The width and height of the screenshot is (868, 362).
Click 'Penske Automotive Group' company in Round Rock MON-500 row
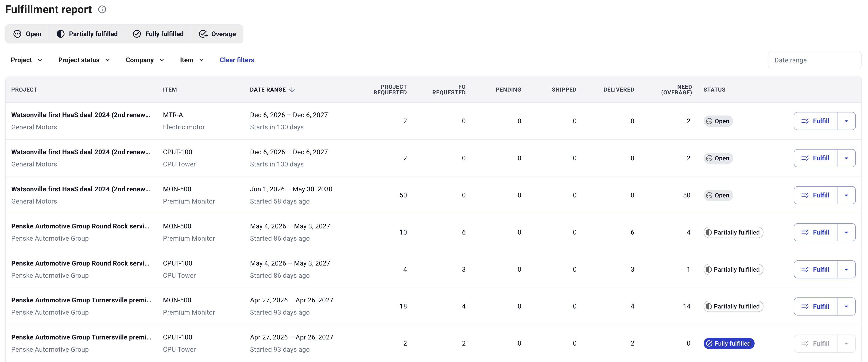pos(50,238)
